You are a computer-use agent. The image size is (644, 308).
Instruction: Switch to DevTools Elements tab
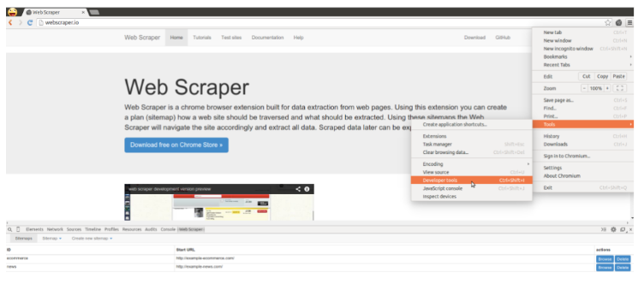(34, 229)
